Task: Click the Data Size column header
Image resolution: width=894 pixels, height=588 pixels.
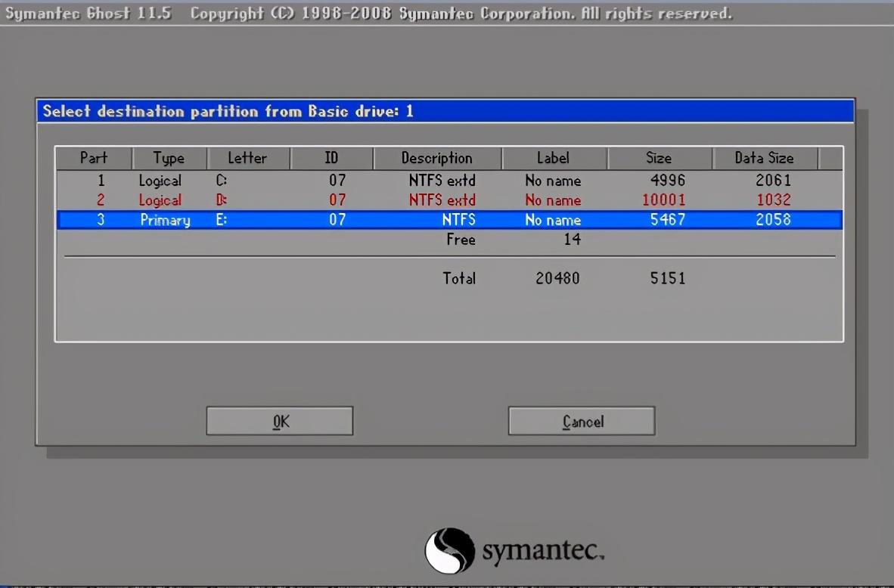Action: coord(764,158)
